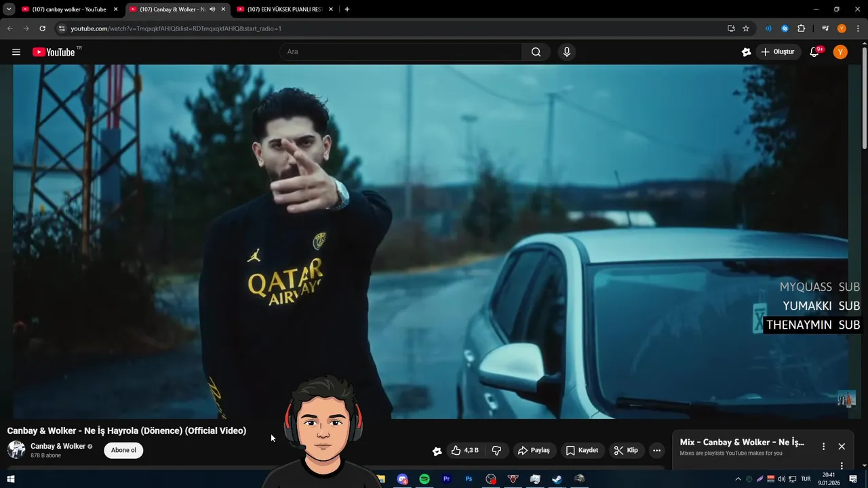This screenshot has height=488, width=868.
Task: Click the corner thumbnail overlay in video
Action: (x=846, y=399)
